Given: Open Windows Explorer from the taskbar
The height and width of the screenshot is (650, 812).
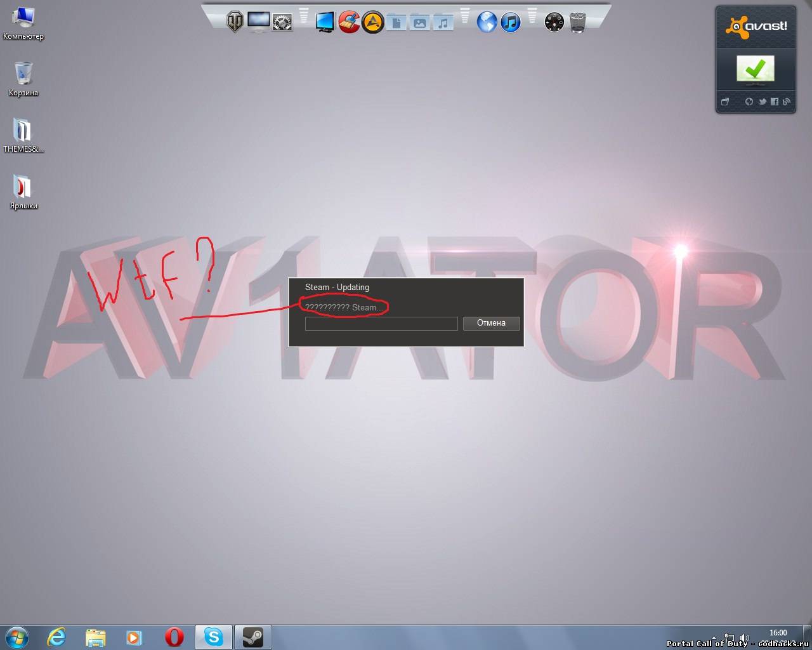Looking at the screenshot, I should (x=95, y=637).
